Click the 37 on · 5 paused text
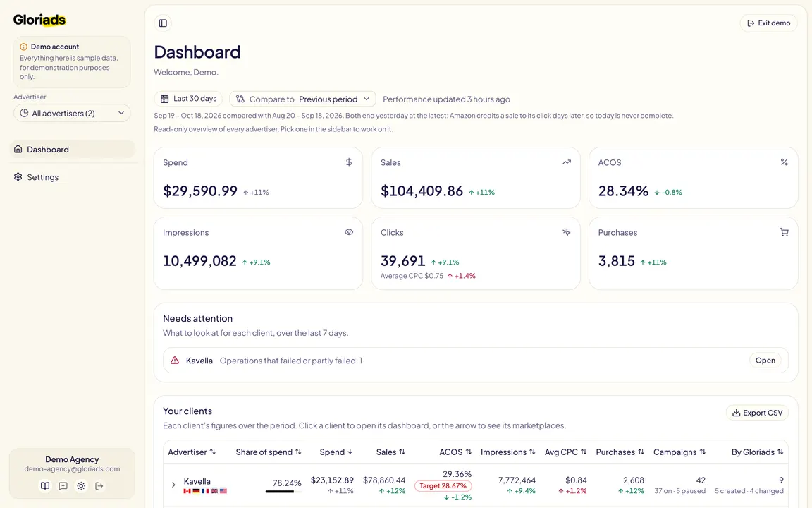The width and height of the screenshot is (812, 508). tap(680, 491)
